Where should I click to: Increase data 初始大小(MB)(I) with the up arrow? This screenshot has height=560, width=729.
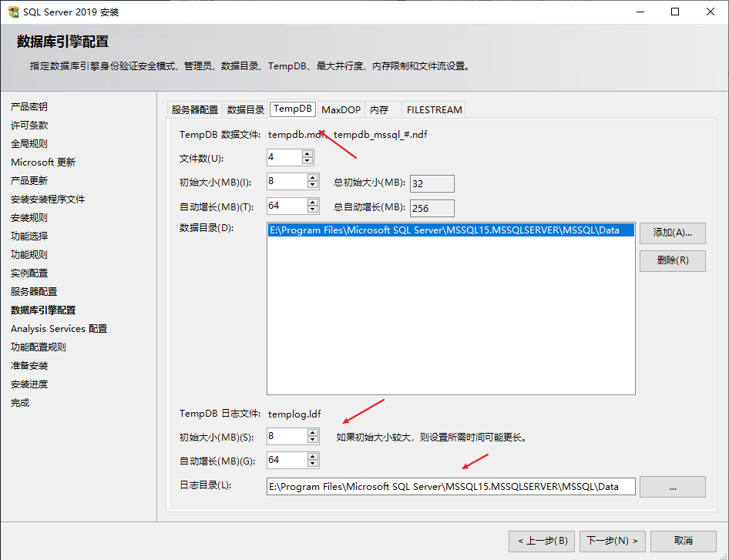[x=313, y=178]
